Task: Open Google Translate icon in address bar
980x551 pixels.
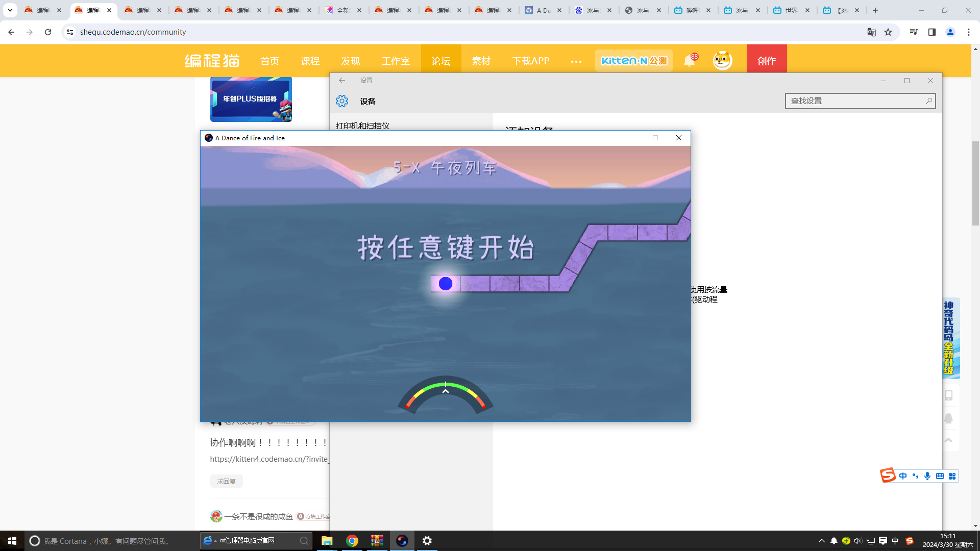Action: point(872,32)
